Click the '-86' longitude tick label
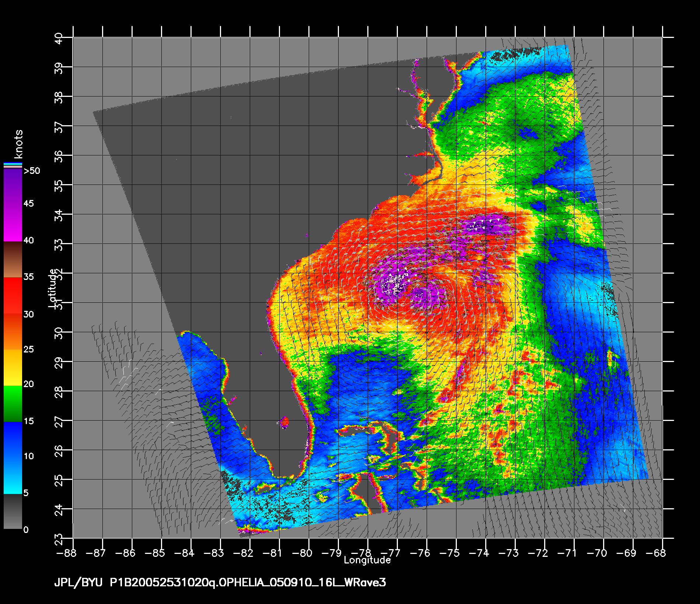 click(x=125, y=553)
